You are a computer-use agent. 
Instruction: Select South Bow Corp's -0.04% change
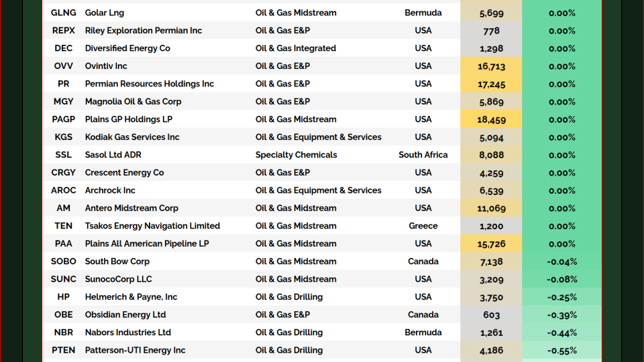point(561,261)
